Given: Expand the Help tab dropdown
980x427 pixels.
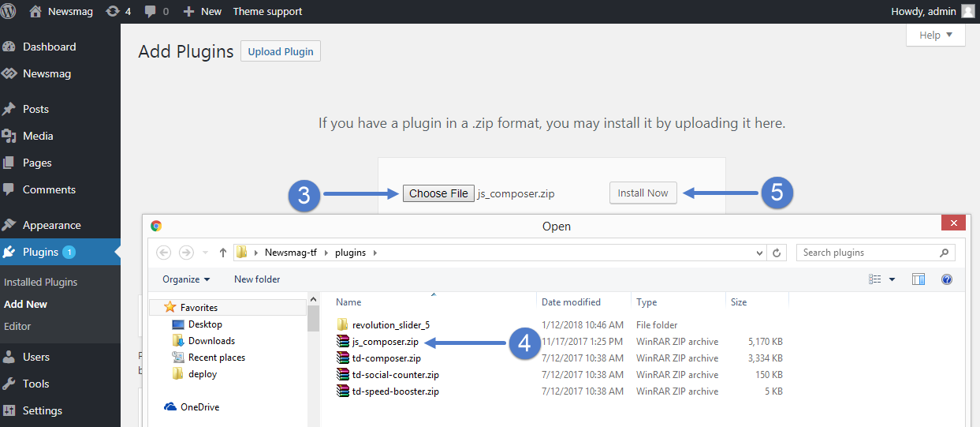Looking at the screenshot, I should pos(936,35).
